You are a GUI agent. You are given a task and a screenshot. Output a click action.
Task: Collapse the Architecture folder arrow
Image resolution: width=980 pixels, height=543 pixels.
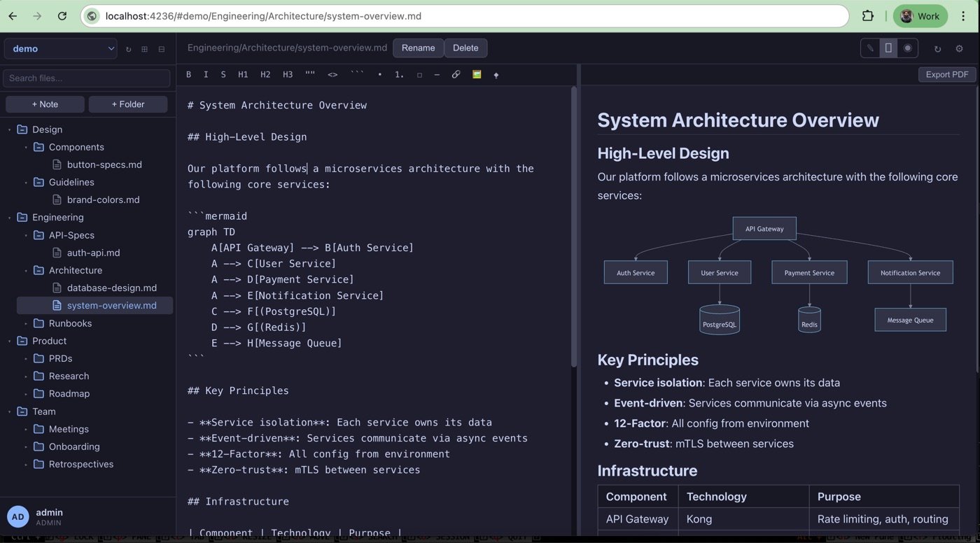(x=26, y=270)
